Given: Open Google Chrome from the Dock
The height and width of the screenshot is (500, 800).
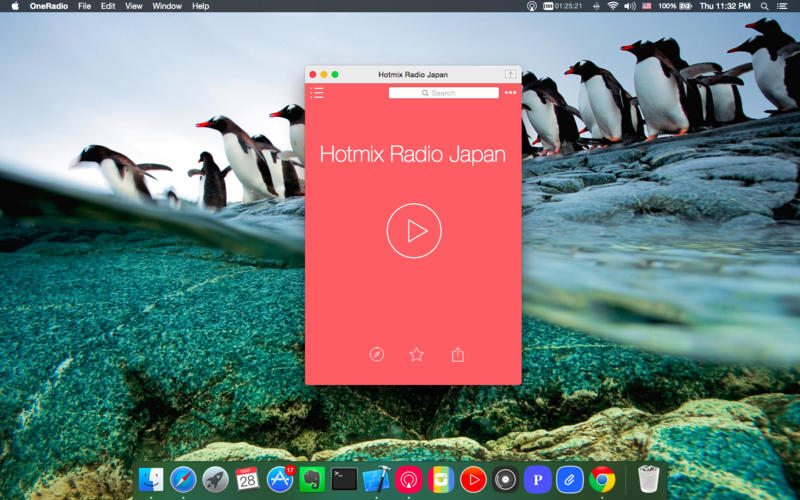Looking at the screenshot, I should (601, 480).
